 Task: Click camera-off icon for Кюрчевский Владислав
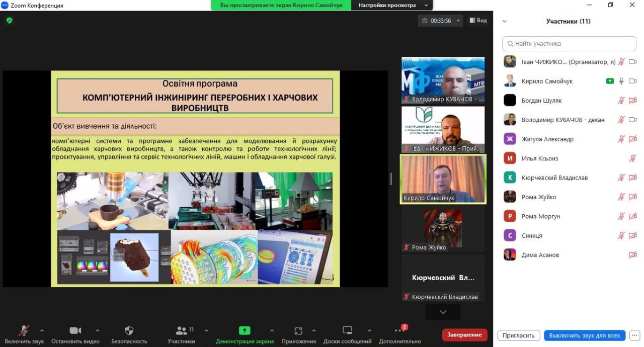(633, 178)
